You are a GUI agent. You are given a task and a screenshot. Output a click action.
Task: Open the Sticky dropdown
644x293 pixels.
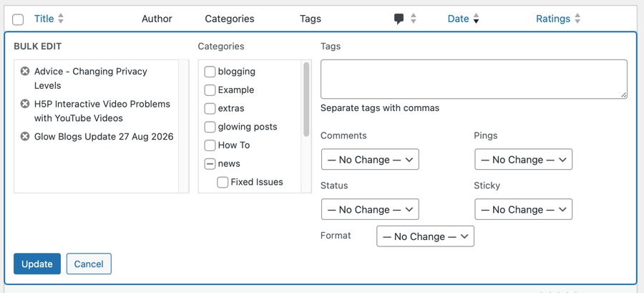[523, 209]
